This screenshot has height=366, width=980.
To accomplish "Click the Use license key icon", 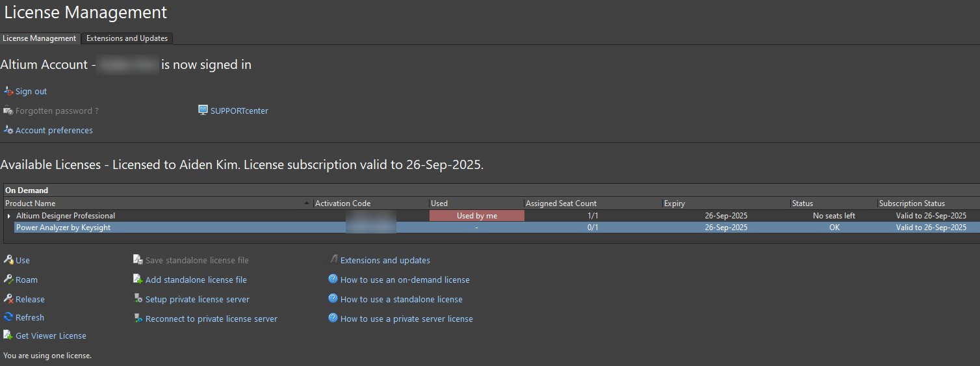I will (8, 260).
